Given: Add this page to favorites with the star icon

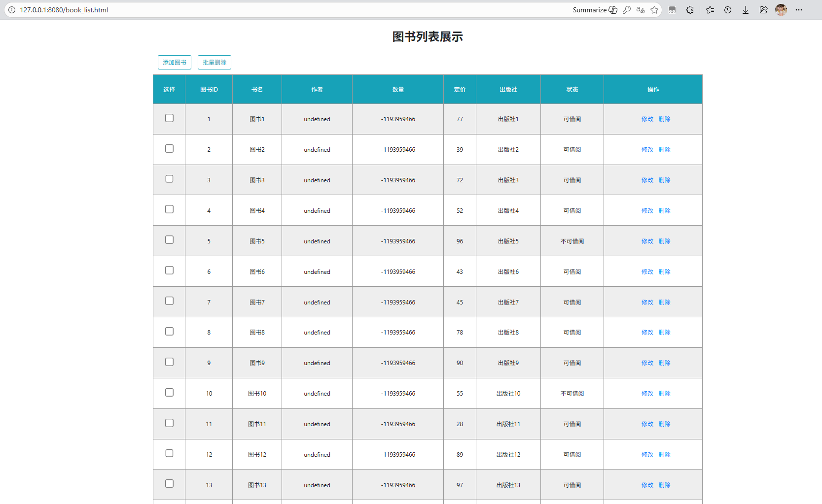Looking at the screenshot, I should pyautogui.click(x=654, y=10).
